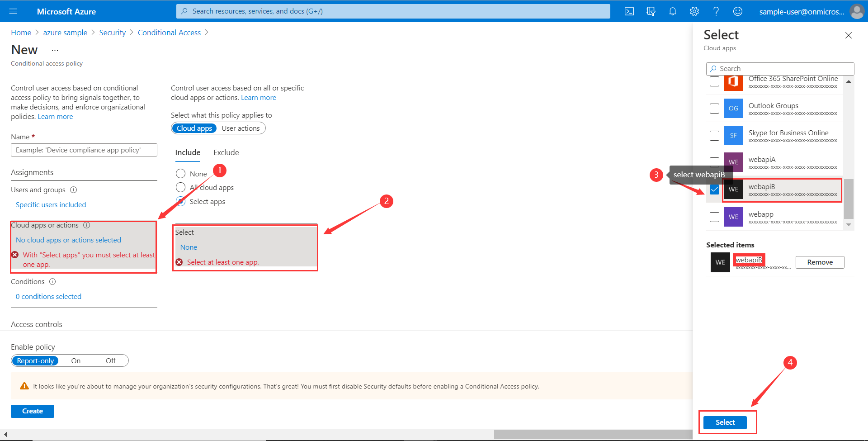The height and width of the screenshot is (441, 868).
Task: Tick the Outlook Groups checkbox
Action: coord(714,109)
